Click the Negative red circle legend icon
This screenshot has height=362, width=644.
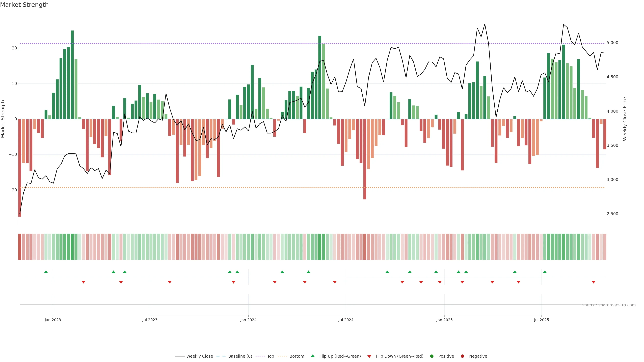462,356
